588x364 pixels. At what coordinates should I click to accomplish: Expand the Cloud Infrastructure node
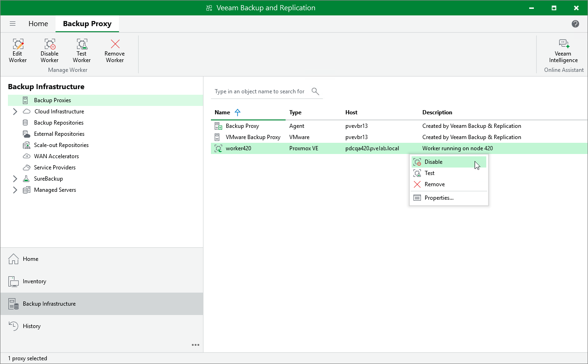pyautogui.click(x=15, y=112)
